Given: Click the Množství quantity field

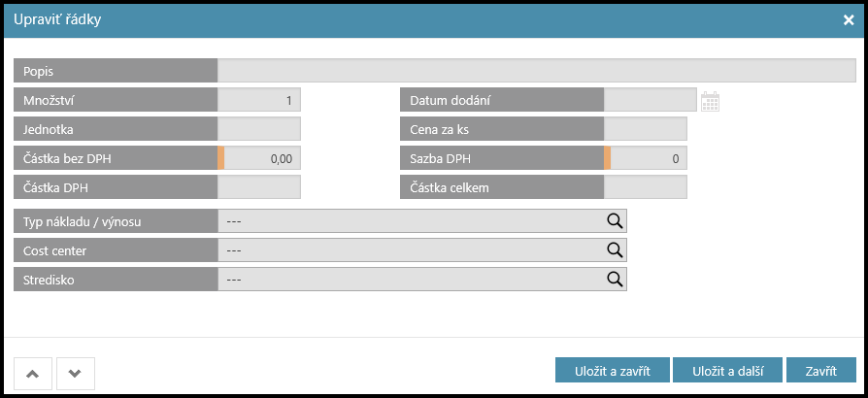Looking at the screenshot, I should 259,100.
